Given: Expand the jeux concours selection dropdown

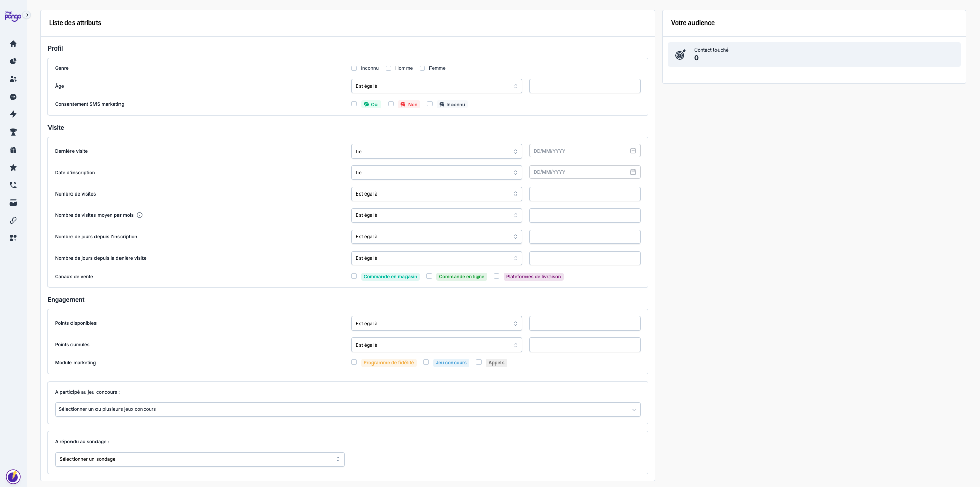Looking at the screenshot, I should tap(347, 409).
